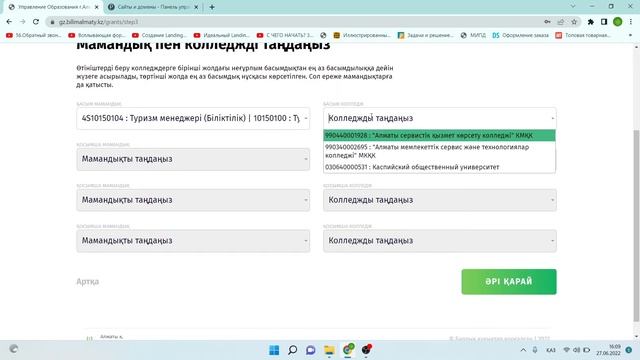Click the microphone tray icon
Viewport: 640px width, 360px height.
click(x=535, y=350)
